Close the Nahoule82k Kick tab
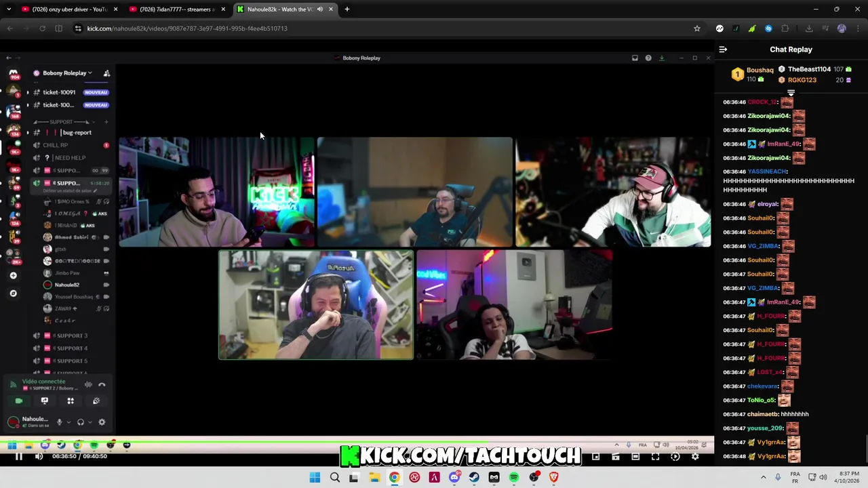 (331, 9)
